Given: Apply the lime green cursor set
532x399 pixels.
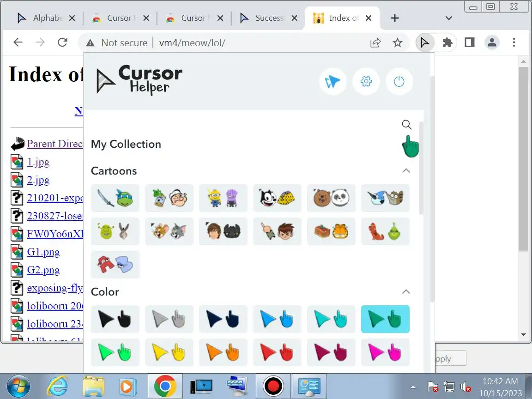Looking at the screenshot, I should point(115,352).
